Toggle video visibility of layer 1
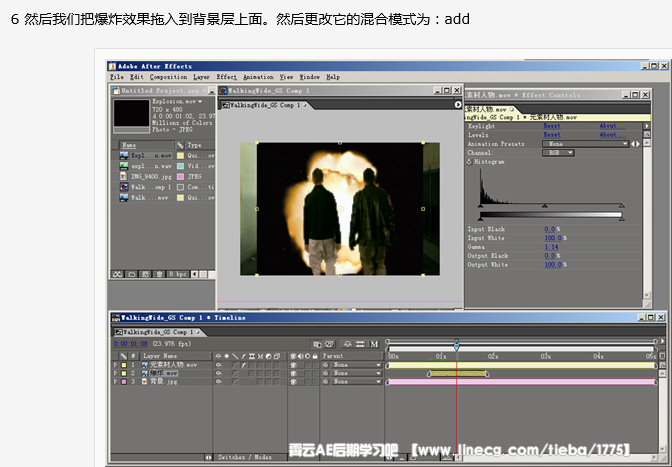This screenshot has height=467, width=672. (294, 365)
